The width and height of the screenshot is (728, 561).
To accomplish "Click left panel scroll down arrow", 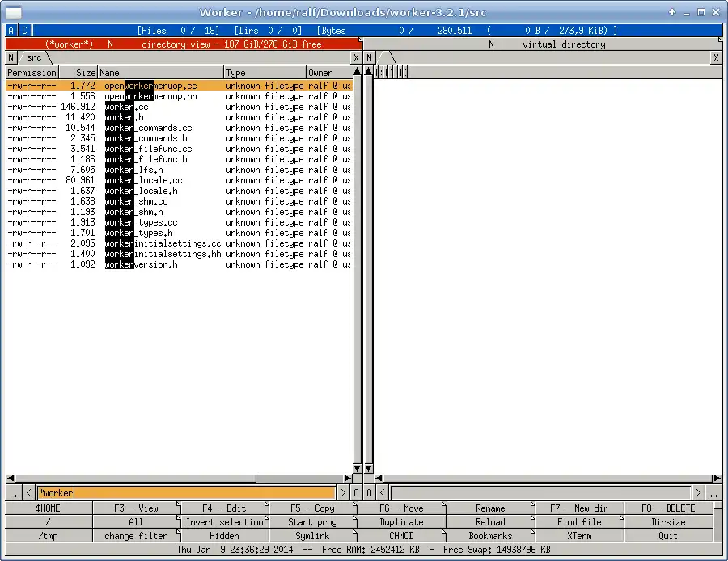I will click(357, 468).
